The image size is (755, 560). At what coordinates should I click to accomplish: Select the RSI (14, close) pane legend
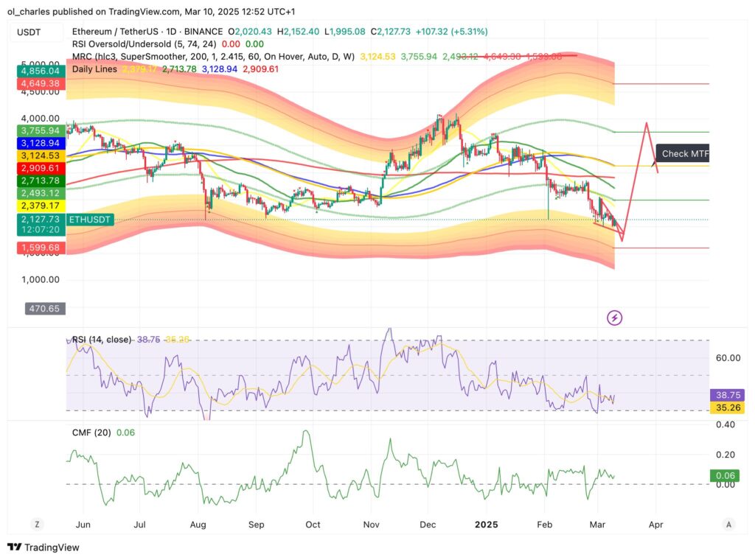(102, 340)
